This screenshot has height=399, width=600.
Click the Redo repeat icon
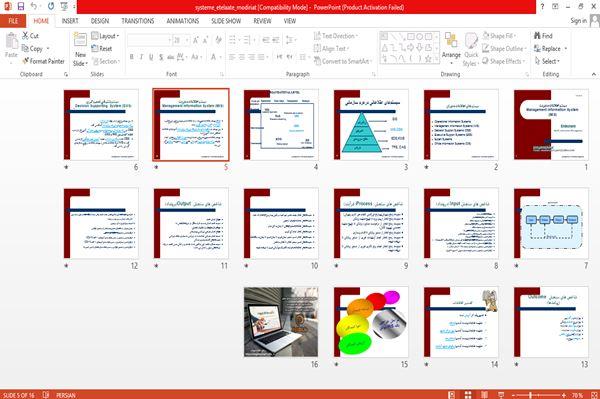(x=51, y=6)
